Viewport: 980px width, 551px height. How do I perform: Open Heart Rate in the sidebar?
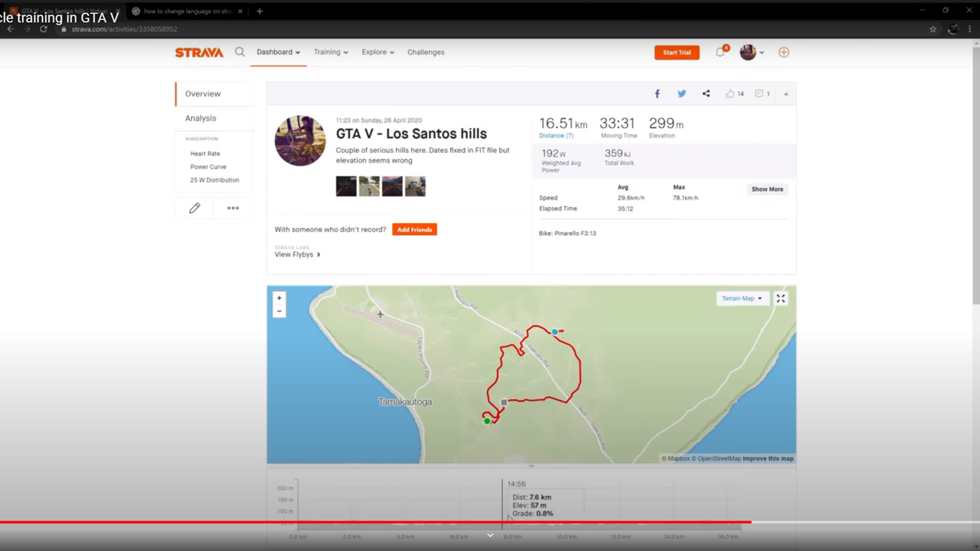(x=205, y=154)
